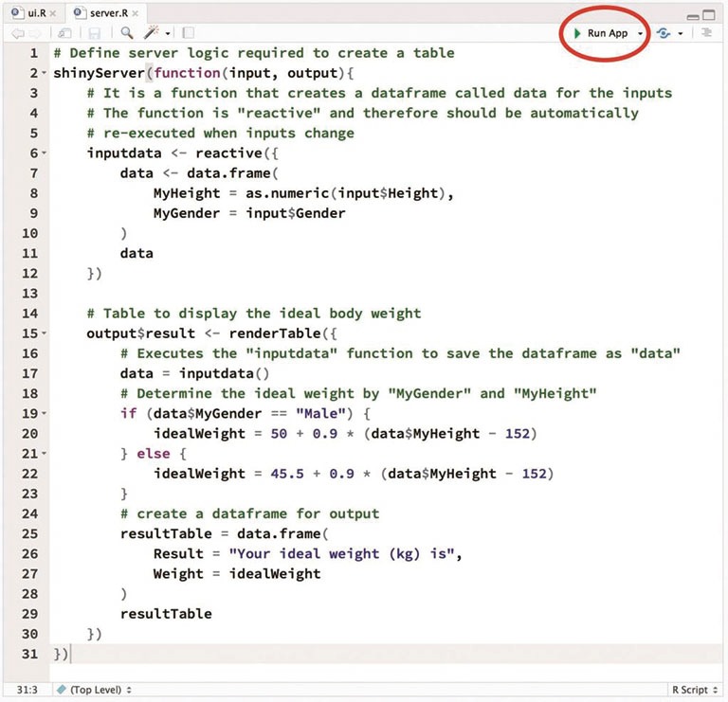This screenshot has height=702, width=728.
Task: Open the publish options dropdown arrow
Action: [680, 34]
